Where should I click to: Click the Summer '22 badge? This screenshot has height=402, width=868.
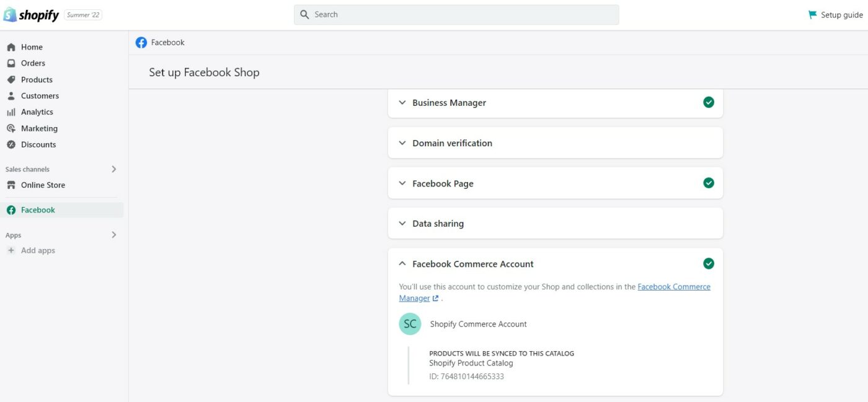(83, 15)
